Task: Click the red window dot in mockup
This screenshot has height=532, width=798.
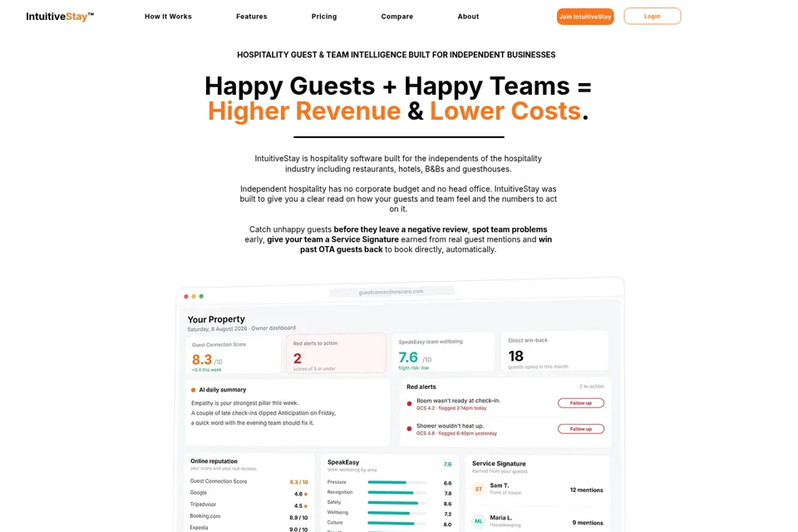Action: (x=186, y=296)
